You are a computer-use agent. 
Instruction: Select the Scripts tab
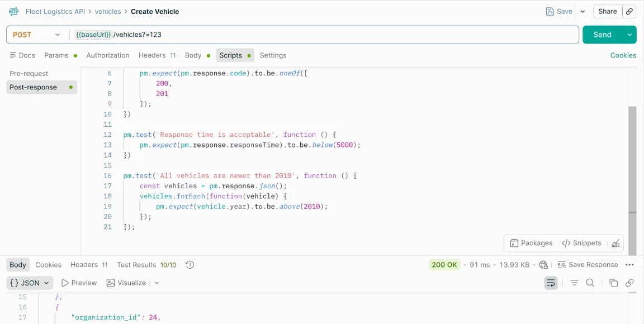235,55
